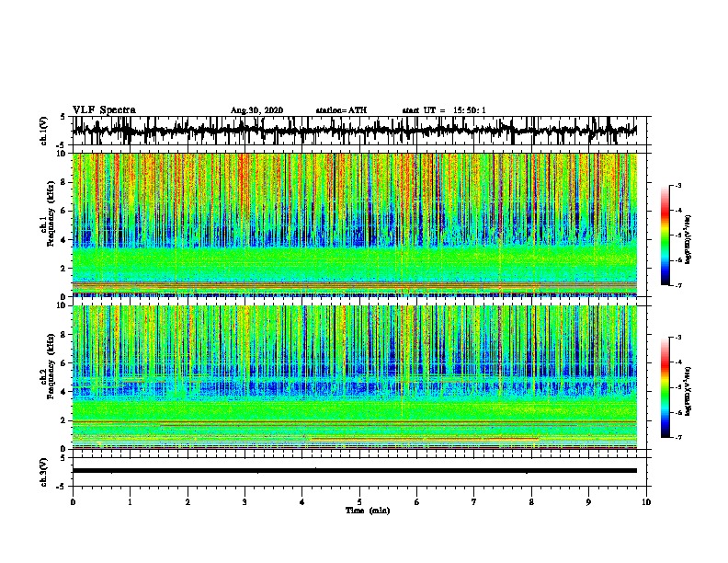
Task: Click the "10" kHz tick of ch.1 spectrogram
Action: (63, 154)
